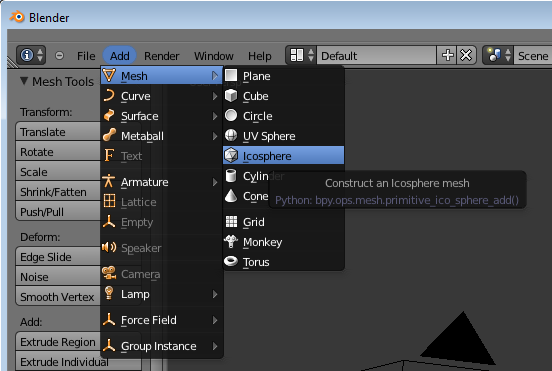The image size is (552, 371).
Task: Open the scene browse dropdown
Action: [x=498, y=55]
